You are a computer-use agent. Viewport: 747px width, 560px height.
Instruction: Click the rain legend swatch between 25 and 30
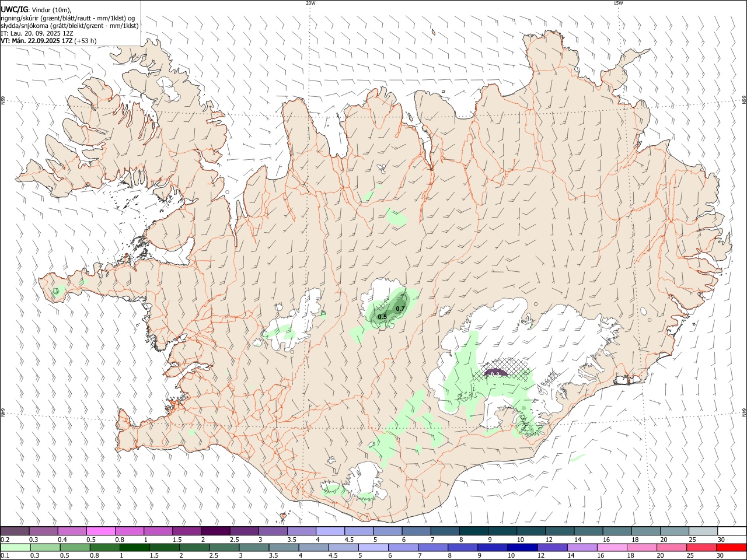point(700,548)
